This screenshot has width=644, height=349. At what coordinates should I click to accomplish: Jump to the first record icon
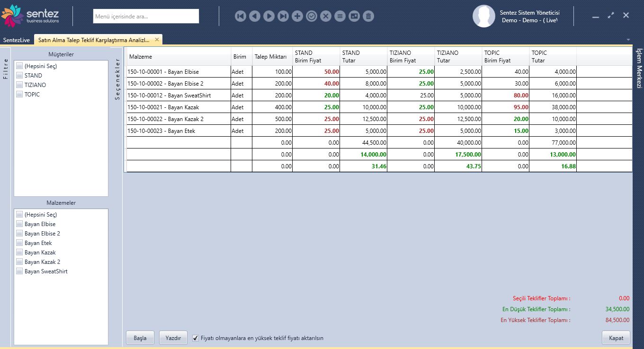point(240,16)
